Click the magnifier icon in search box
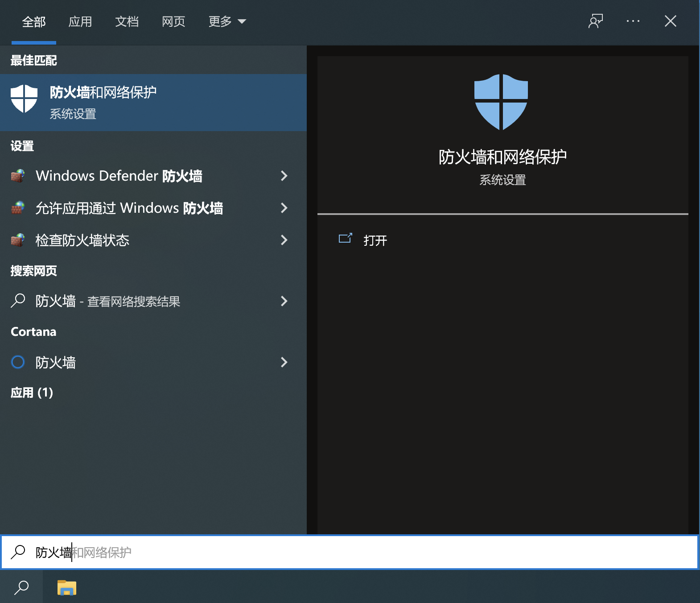Screen dimensions: 700x603 pyautogui.click(x=18, y=552)
